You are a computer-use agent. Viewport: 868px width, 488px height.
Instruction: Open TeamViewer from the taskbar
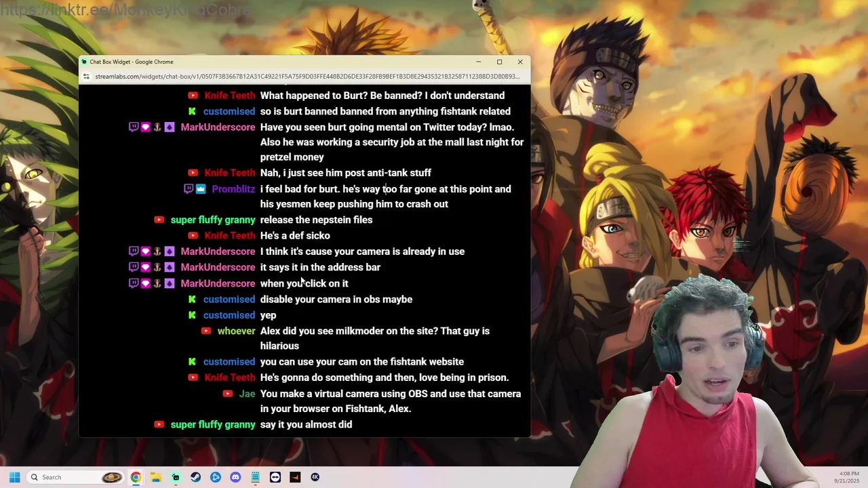point(275,477)
